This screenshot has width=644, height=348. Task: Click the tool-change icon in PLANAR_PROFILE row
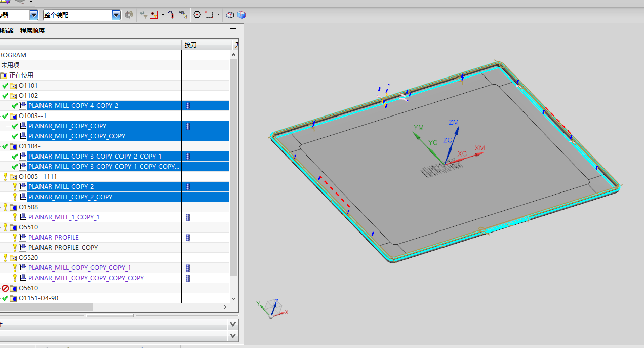click(x=188, y=238)
